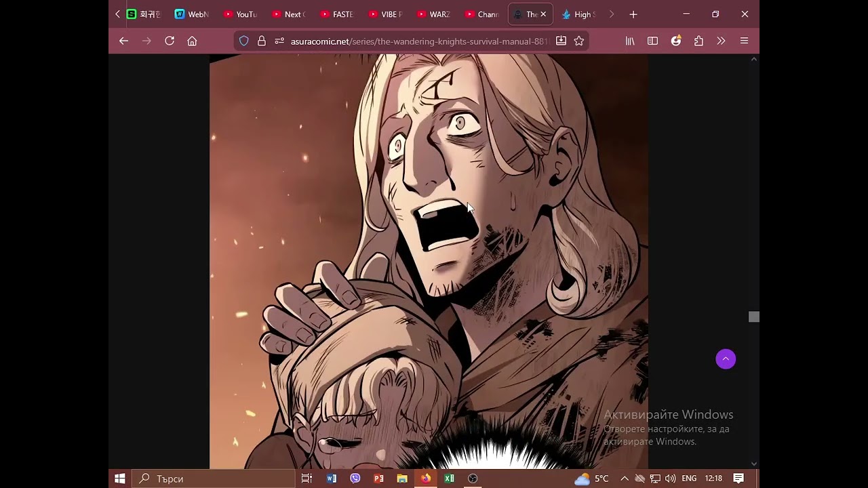Switch to the Chann tab
The width and height of the screenshot is (868, 488).
click(482, 14)
